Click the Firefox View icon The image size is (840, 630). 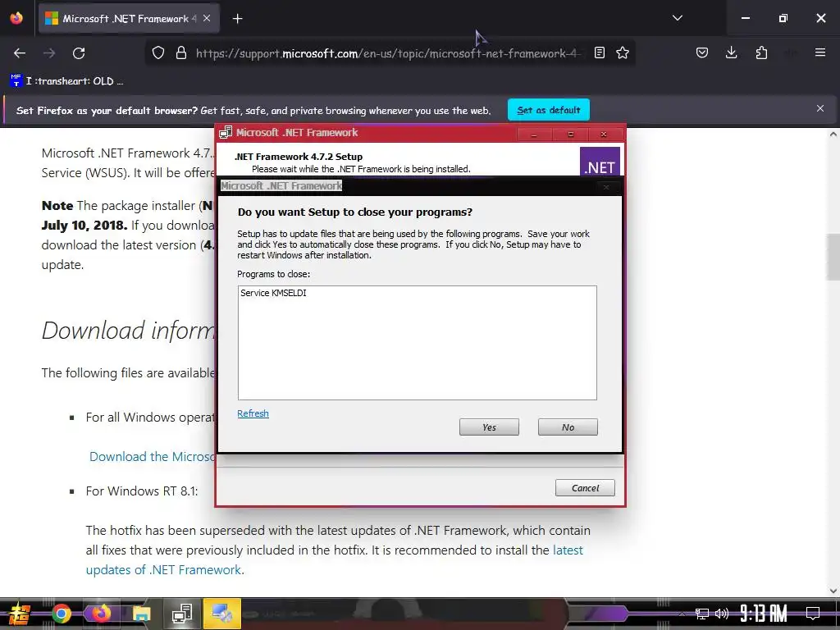pyautogui.click(x=16, y=19)
